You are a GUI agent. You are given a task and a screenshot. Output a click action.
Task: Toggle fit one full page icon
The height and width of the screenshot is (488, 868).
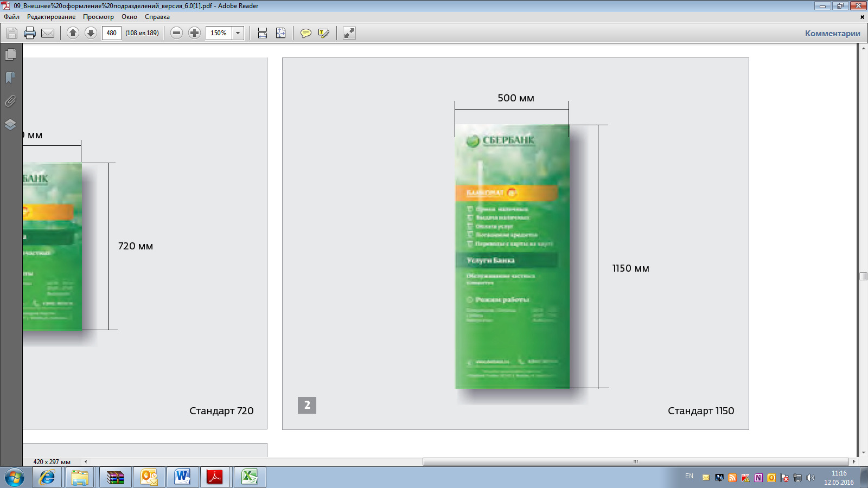pos(280,33)
